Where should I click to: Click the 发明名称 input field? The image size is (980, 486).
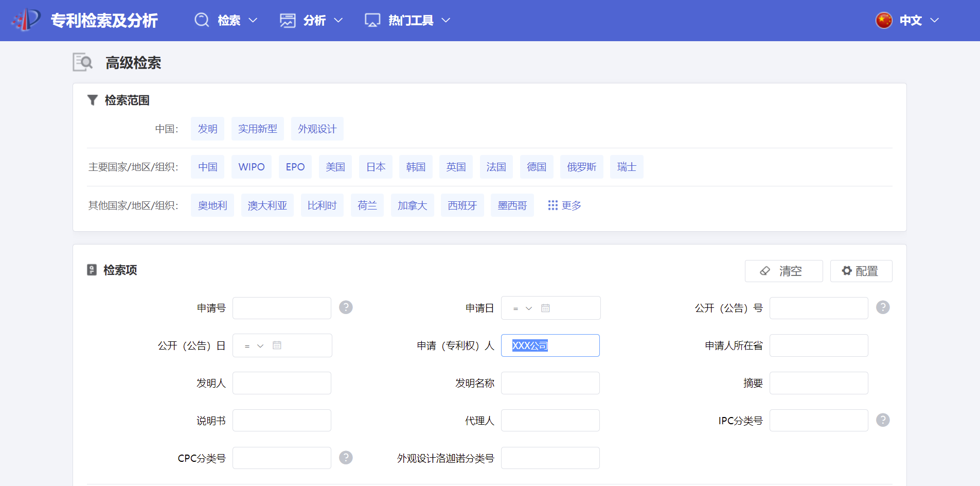coord(550,383)
